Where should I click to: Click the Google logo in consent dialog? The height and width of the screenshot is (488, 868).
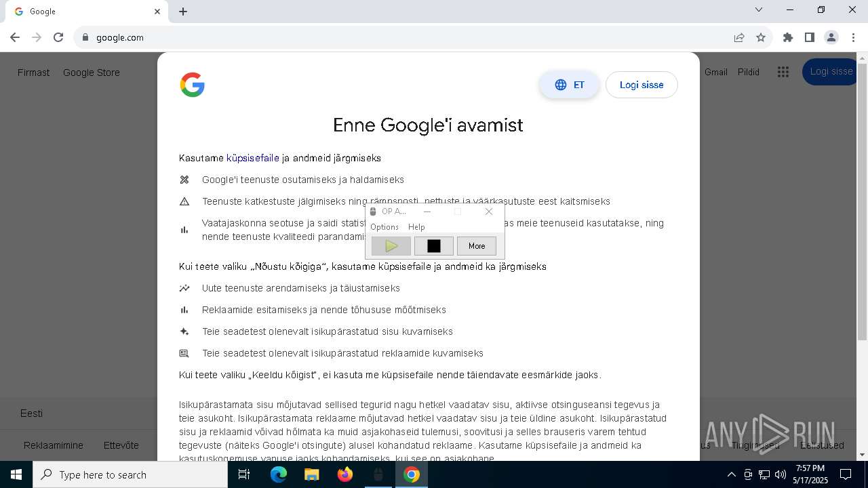click(x=193, y=85)
